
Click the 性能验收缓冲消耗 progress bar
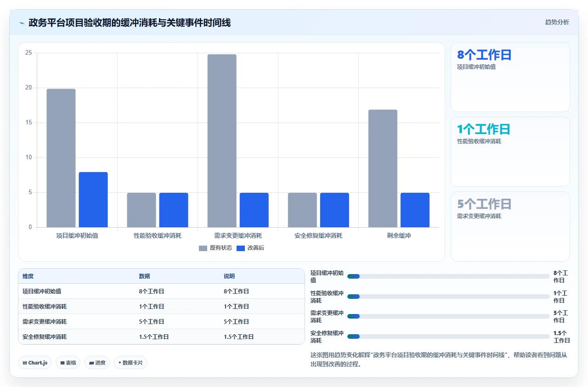tap(448, 297)
